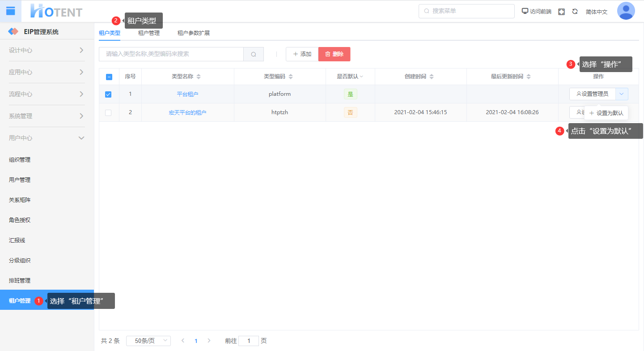Click the 搜索菜单 search field
644x351 pixels.
click(x=466, y=11)
